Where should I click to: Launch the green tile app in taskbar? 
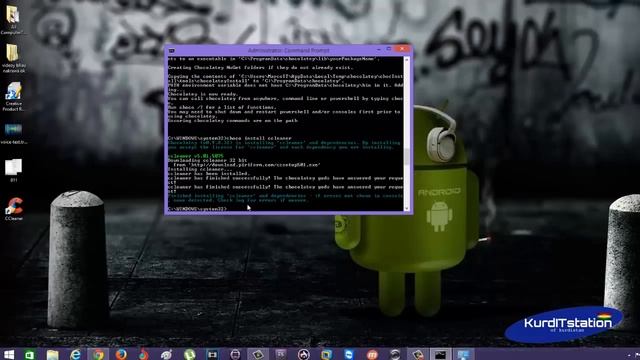click(29, 354)
